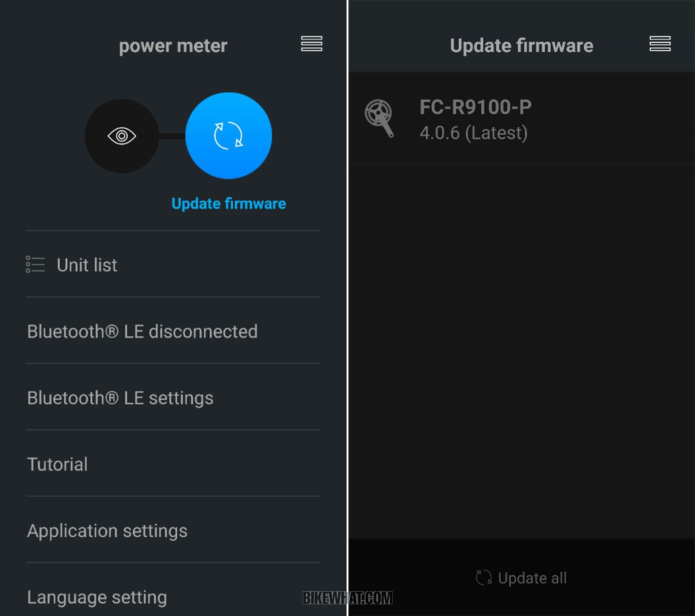This screenshot has width=695, height=616.
Task: Click the crankset icon beside FC-R9100-P
Action: [379, 119]
